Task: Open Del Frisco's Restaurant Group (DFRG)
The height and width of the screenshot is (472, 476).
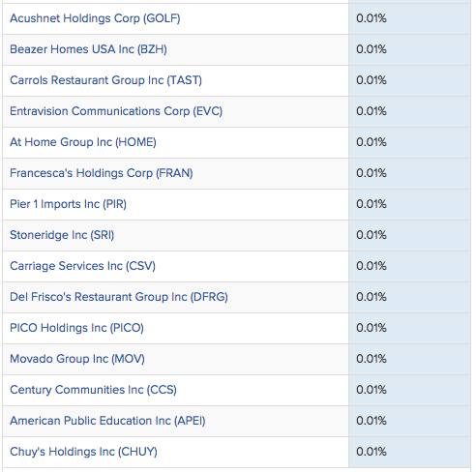Action: [119, 297]
